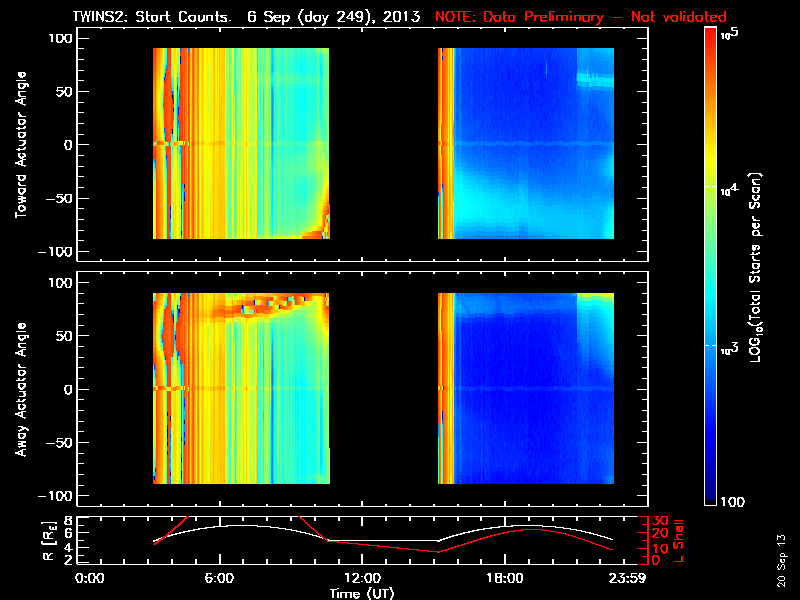Click the orange stripe starting Away panel evening data
The height and width of the screenshot is (600, 800).
(x=446, y=388)
